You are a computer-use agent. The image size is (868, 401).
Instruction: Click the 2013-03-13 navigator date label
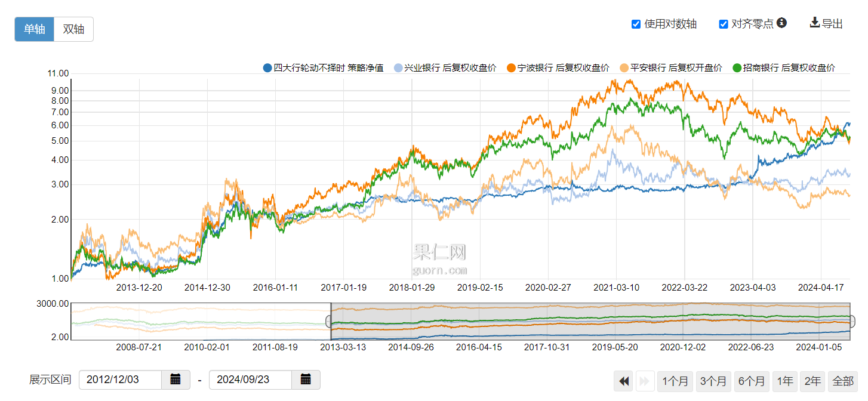[343, 347]
